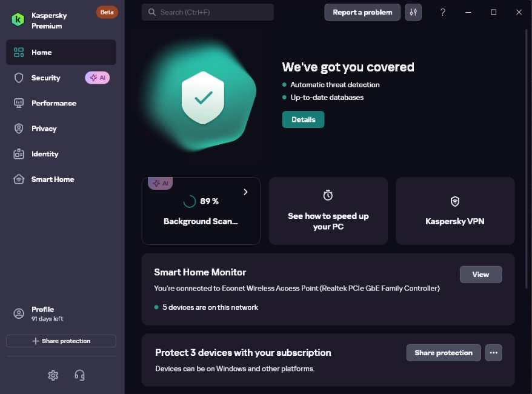This screenshot has width=532, height=394.
Task: Click the Details button
Action: coord(304,119)
